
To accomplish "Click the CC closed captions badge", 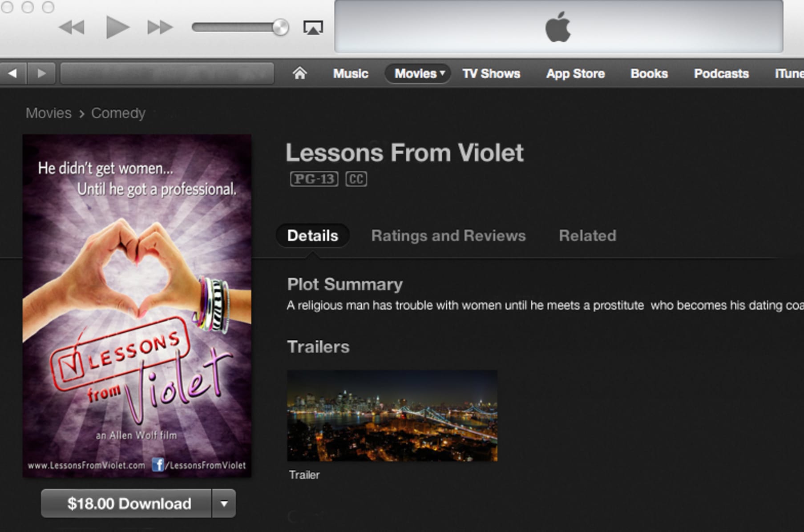I will tap(356, 179).
